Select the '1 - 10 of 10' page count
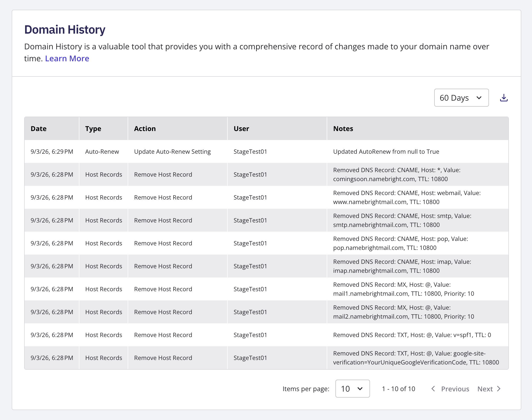 tap(398, 389)
